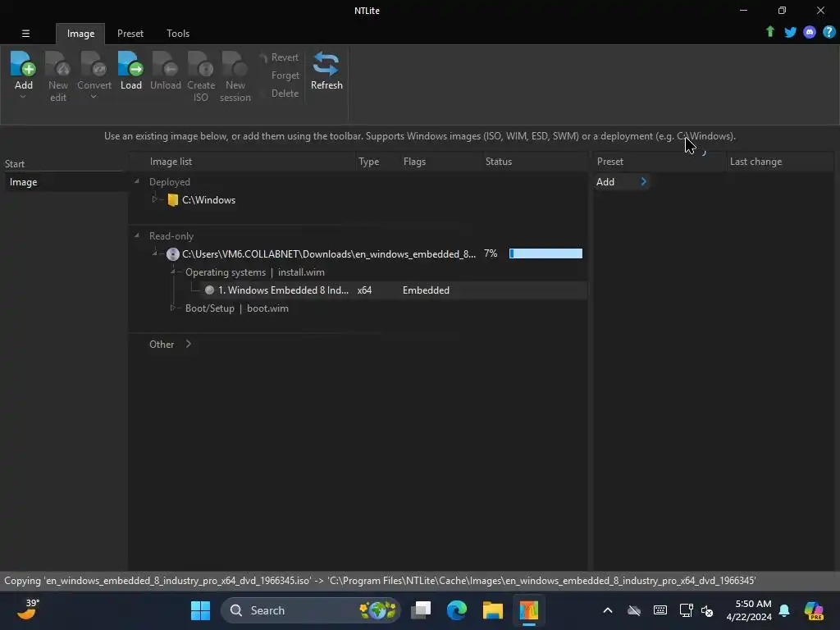840x630 pixels.
Task: Click the yellow C:\Windows folder icon
Action: click(172, 200)
